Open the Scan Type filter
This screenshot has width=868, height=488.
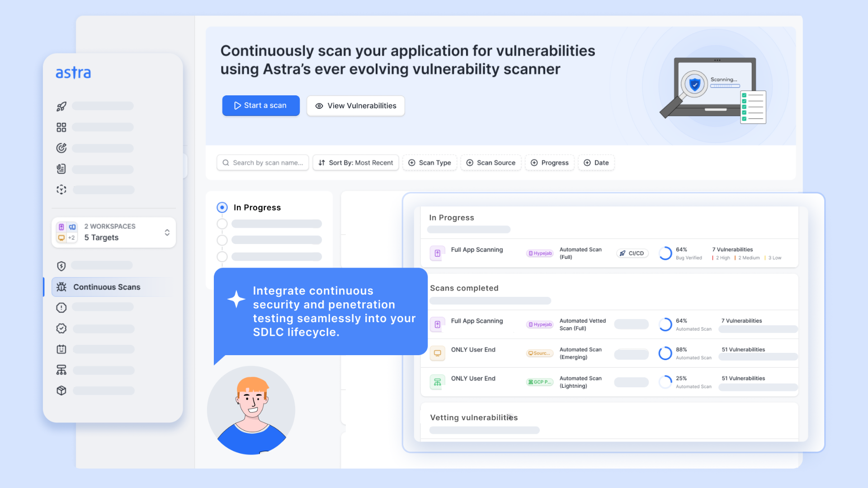429,163
